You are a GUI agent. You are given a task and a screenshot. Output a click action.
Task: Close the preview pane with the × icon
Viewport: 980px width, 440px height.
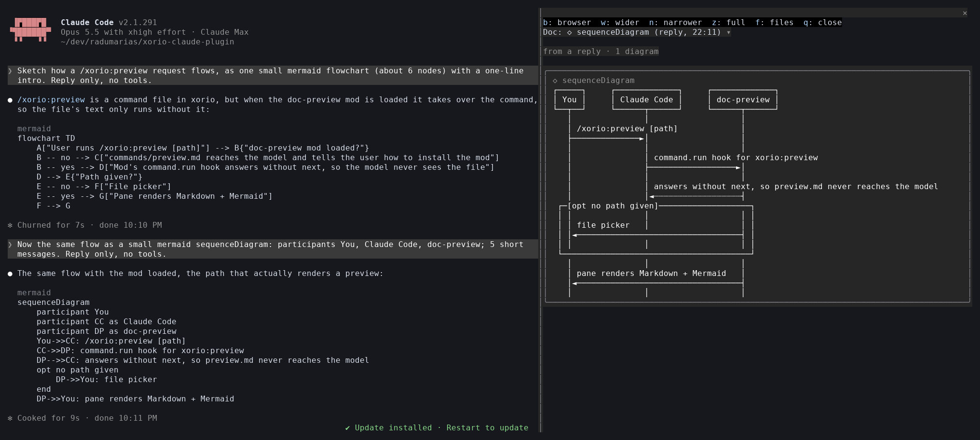(965, 13)
